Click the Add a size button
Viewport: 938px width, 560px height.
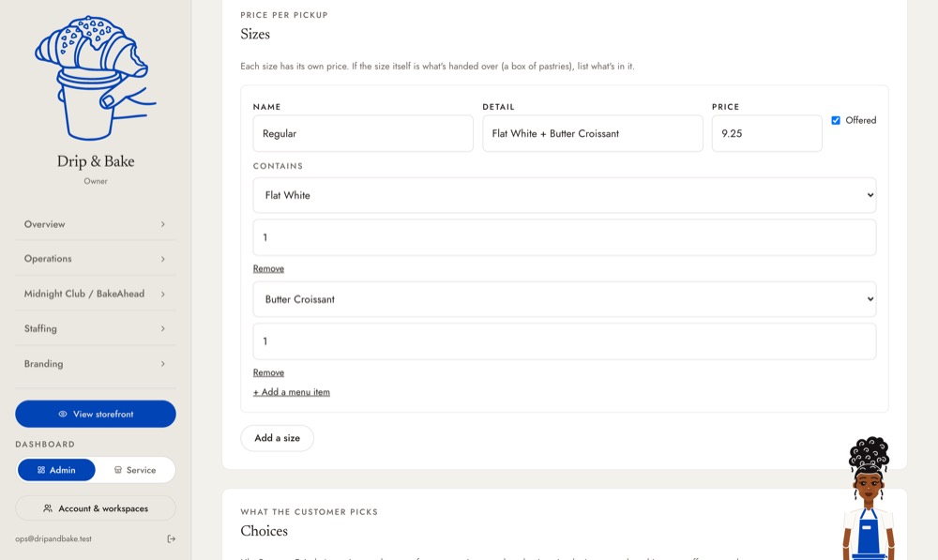(277, 438)
